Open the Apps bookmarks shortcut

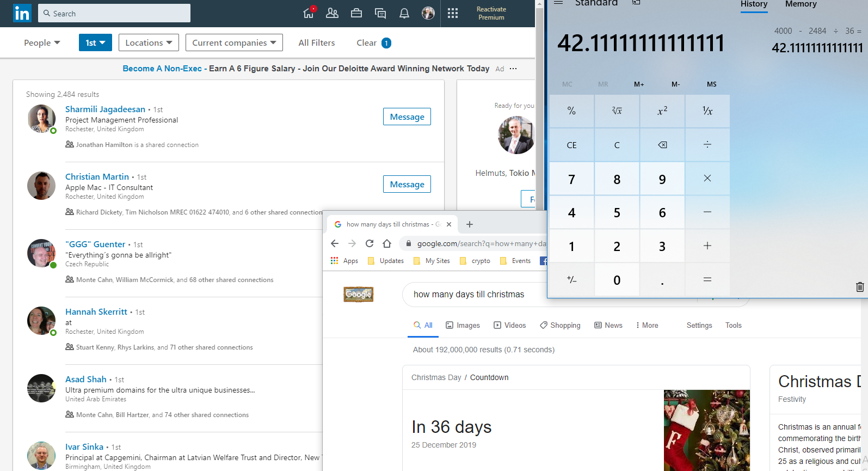point(344,261)
